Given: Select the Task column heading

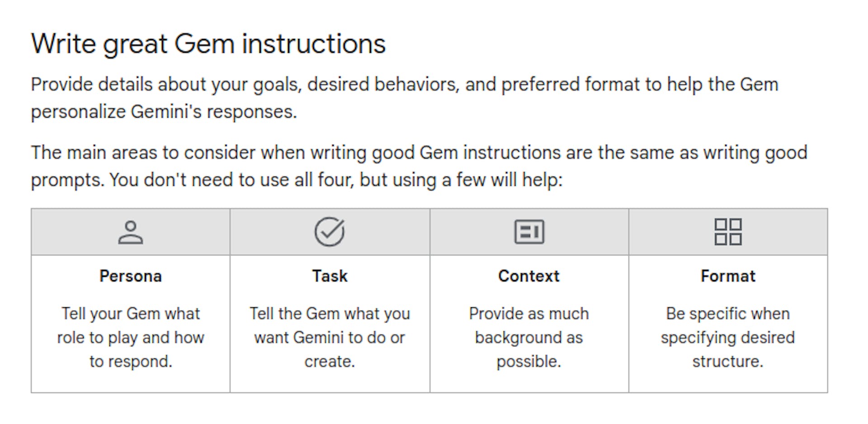Looking at the screenshot, I should pos(330,276).
